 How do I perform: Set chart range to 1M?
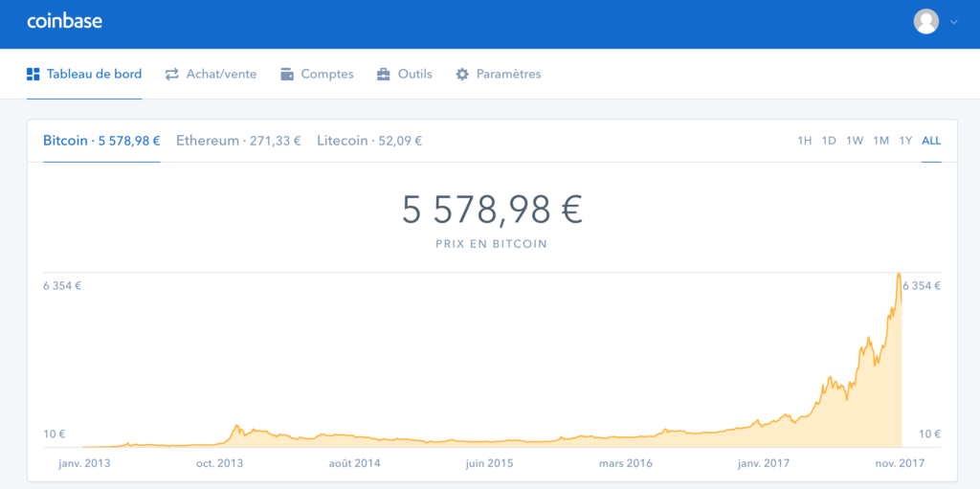point(880,142)
